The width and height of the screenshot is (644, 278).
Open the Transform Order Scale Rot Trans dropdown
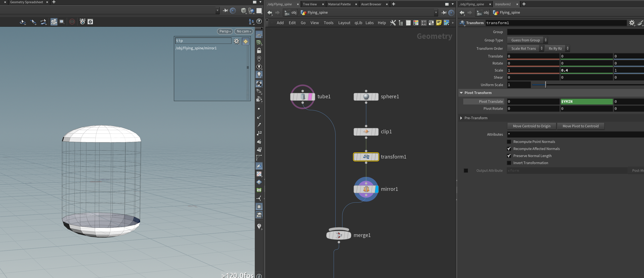[525, 49]
